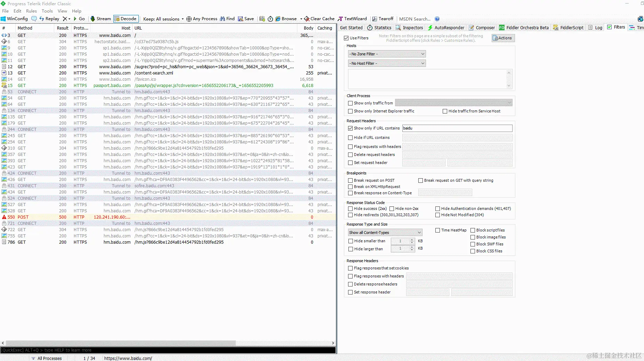Switch to the Log tab

pyautogui.click(x=595, y=28)
